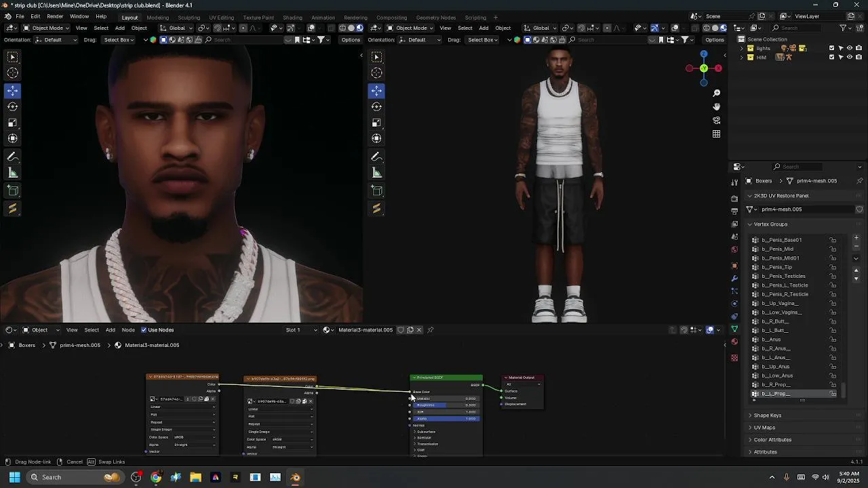Open the Texture properties tab

(734, 357)
